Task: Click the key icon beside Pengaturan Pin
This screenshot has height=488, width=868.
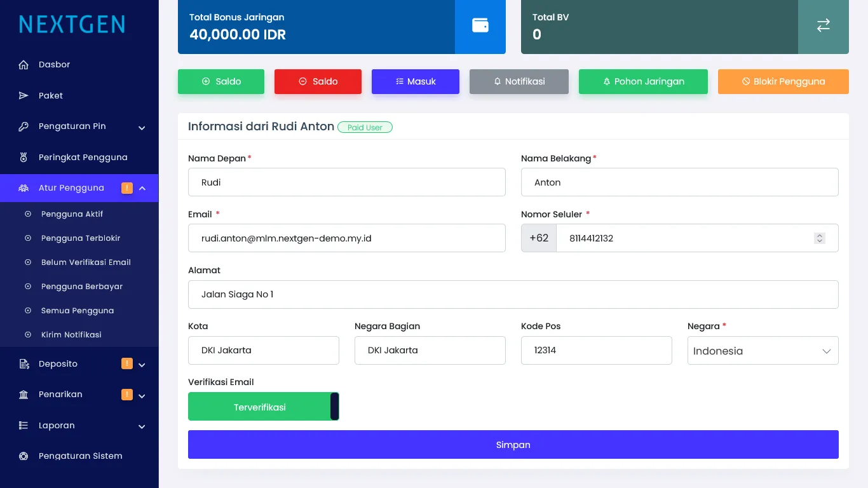Action: coord(24,126)
